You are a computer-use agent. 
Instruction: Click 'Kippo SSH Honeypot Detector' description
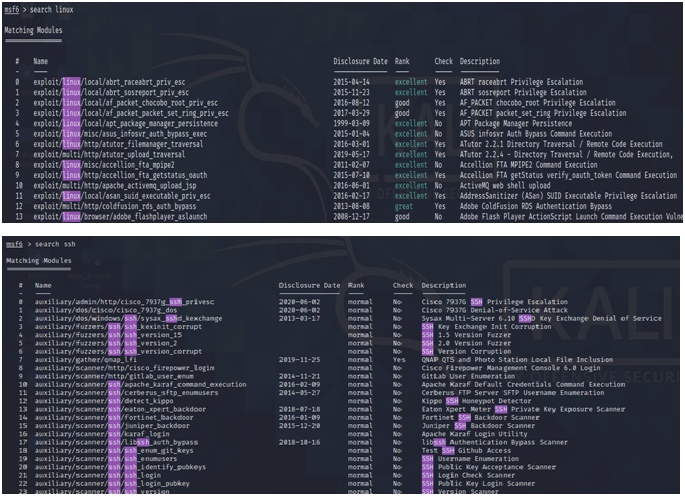click(x=476, y=401)
